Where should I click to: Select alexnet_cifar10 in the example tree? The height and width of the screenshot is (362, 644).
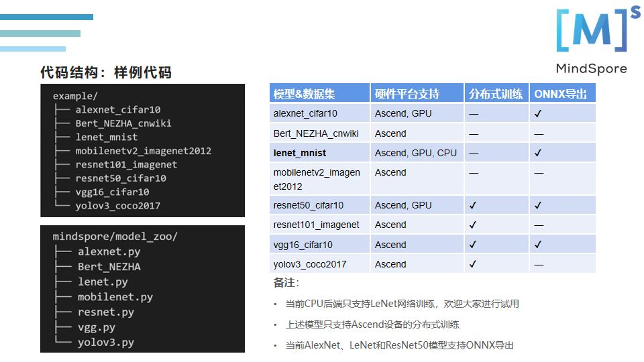pyautogui.click(x=118, y=109)
